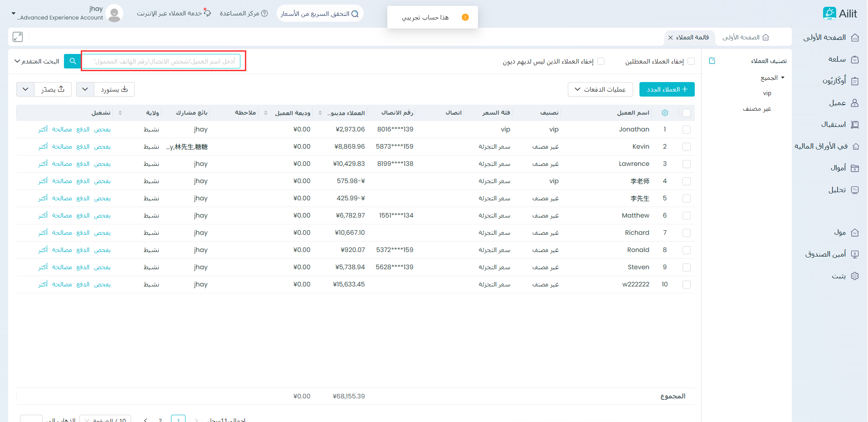
Task: Open the online customer service icon
Action: (x=207, y=13)
